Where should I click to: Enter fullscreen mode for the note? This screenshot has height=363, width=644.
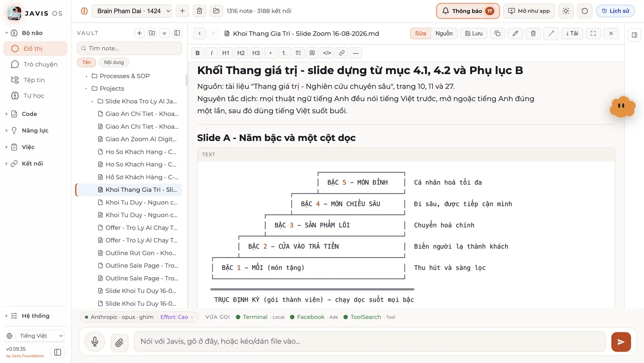click(593, 33)
